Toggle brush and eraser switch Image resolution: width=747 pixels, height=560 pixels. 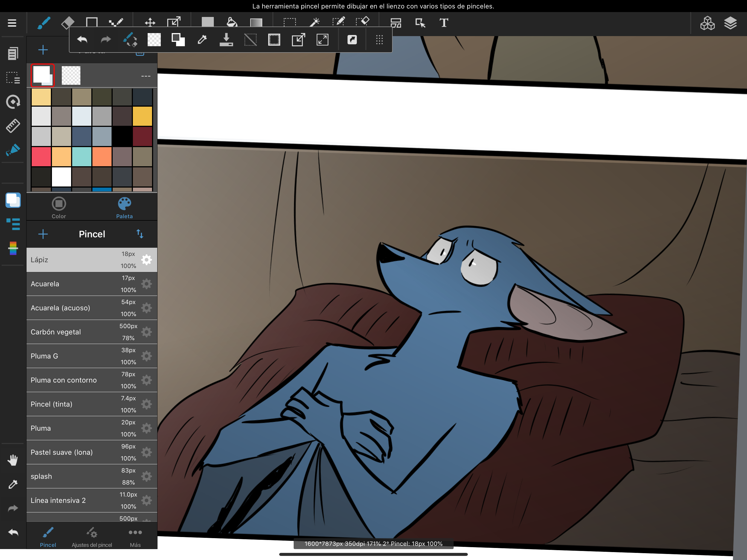pos(130,40)
